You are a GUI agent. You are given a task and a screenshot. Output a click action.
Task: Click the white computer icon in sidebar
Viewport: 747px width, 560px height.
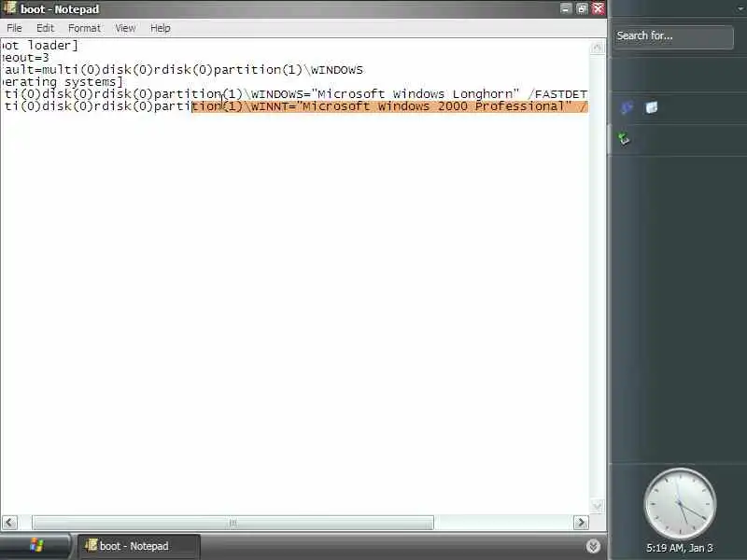tap(651, 107)
